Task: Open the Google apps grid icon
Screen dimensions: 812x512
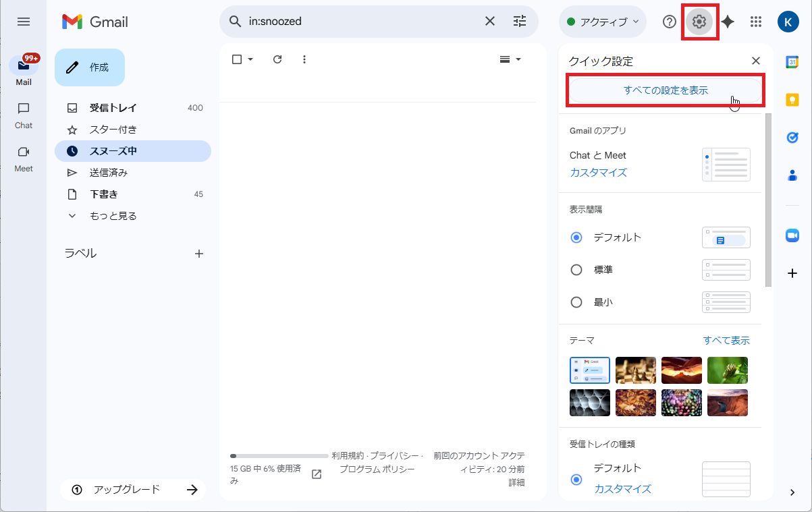Action: click(756, 21)
